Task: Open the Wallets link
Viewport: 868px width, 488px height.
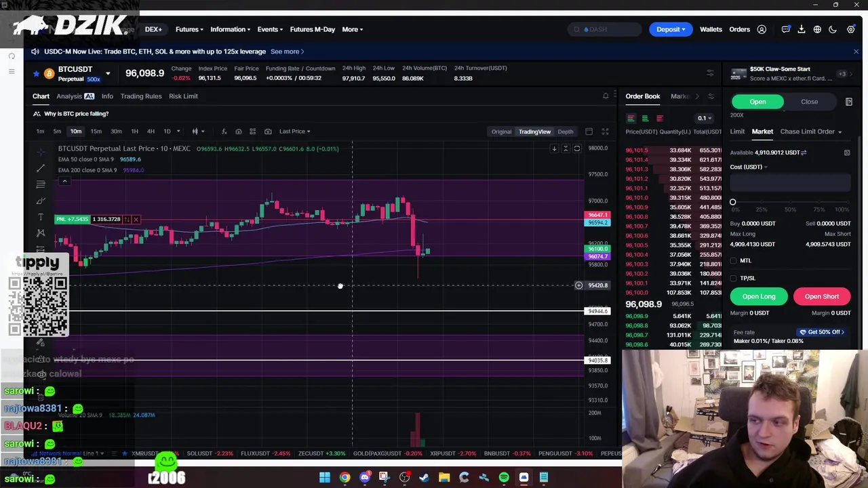Action: (x=711, y=29)
